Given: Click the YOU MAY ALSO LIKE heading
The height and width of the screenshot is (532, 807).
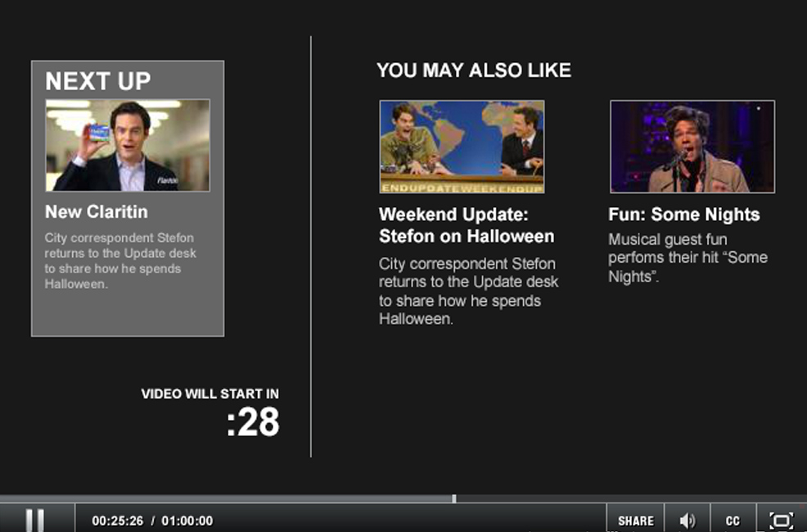Looking at the screenshot, I should pos(474,70).
